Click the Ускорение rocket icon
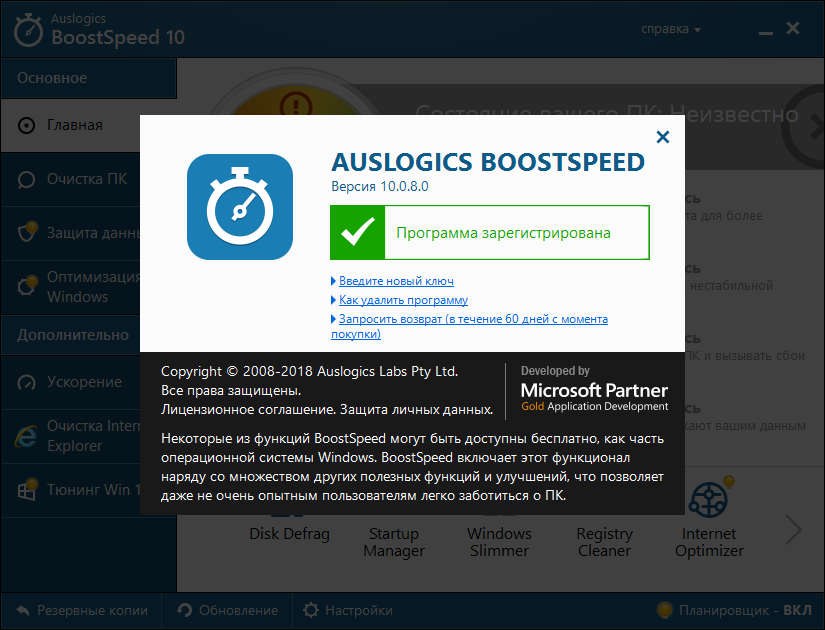 click(x=25, y=382)
